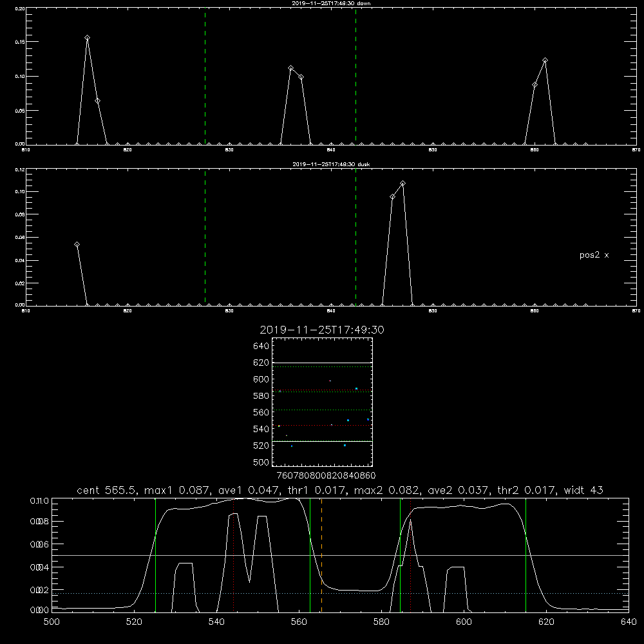Click the "0.12" y-axis label of the dusk plot
Screen dimensions: 644x644
19,169
